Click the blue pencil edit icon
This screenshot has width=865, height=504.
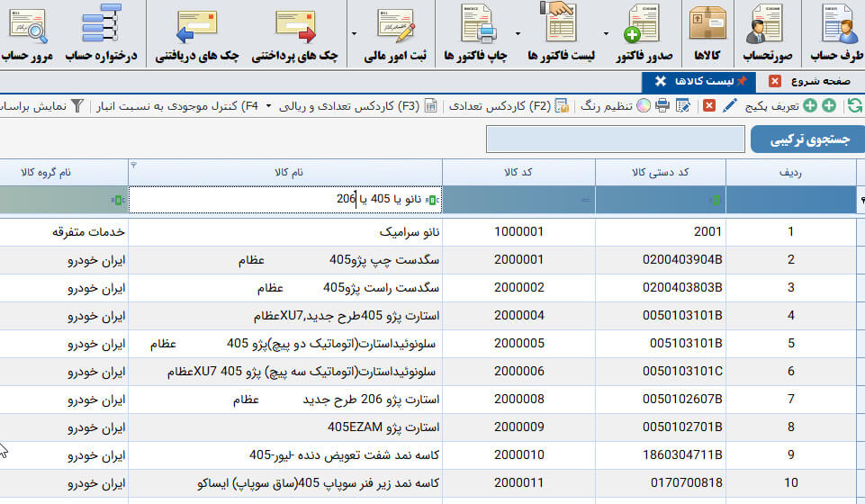point(729,105)
